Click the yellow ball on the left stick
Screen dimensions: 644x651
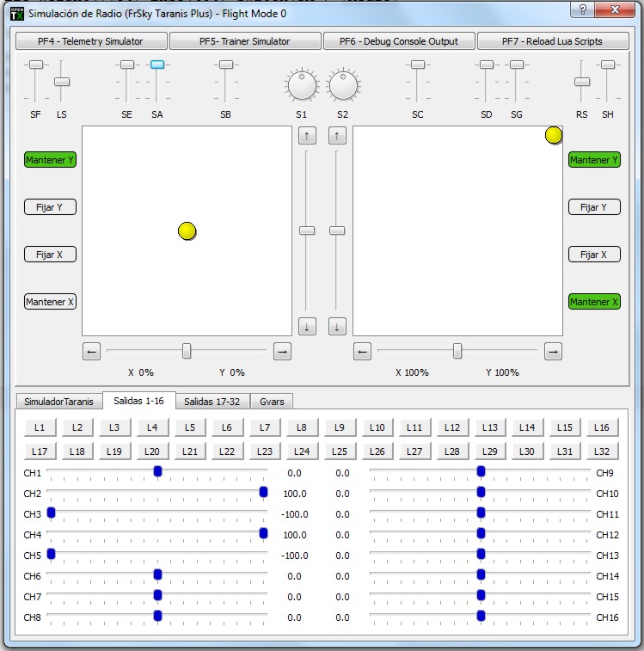tap(187, 230)
